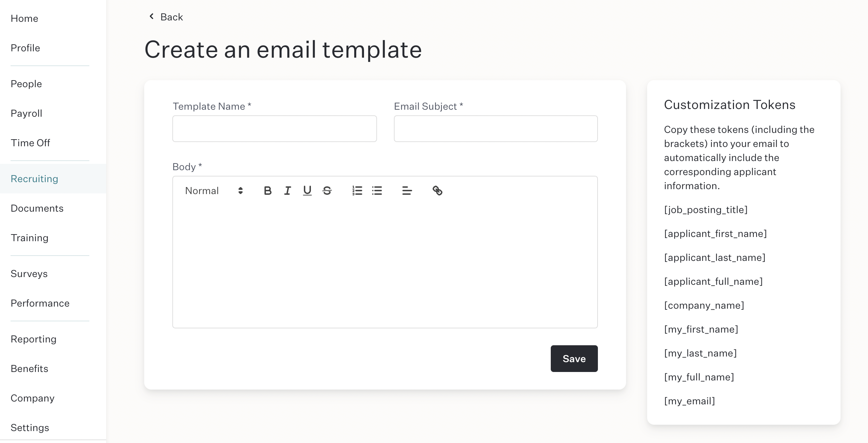The image size is (868, 443).
Task: Apply strikethrough formatting
Action: pyautogui.click(x=327, y=191)
